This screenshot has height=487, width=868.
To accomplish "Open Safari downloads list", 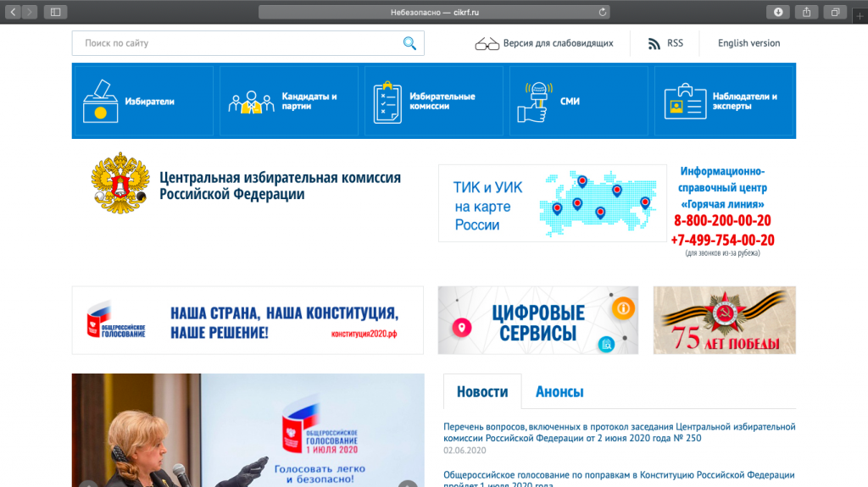I will click(x=778, y=12).
